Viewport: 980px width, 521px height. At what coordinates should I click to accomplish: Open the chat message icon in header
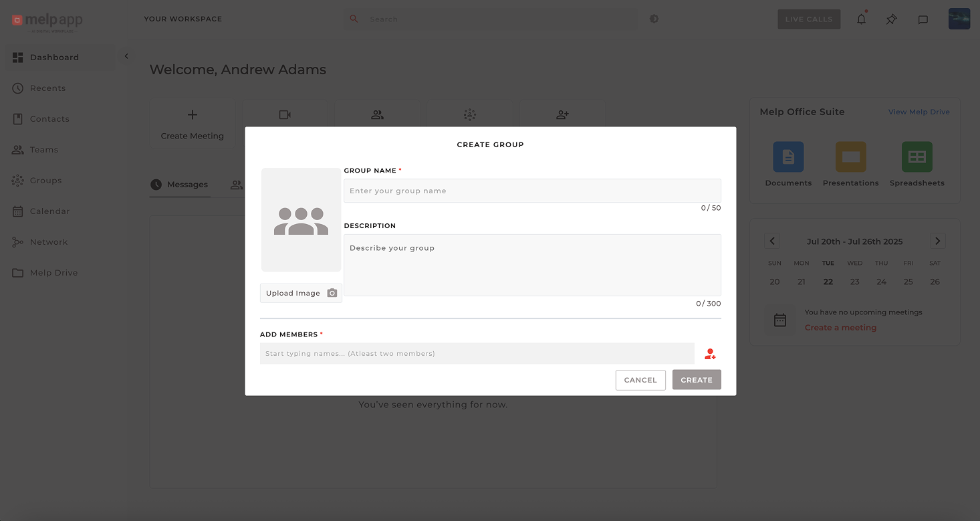923,19
